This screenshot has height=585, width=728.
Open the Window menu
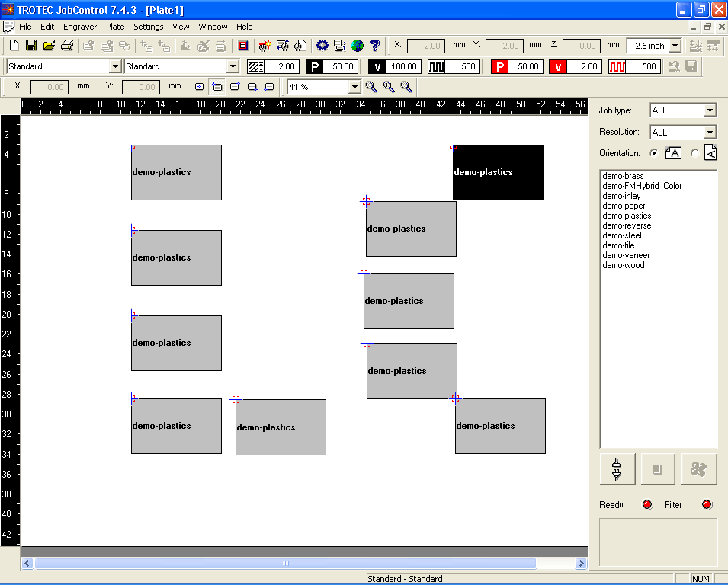pos(213,27)
